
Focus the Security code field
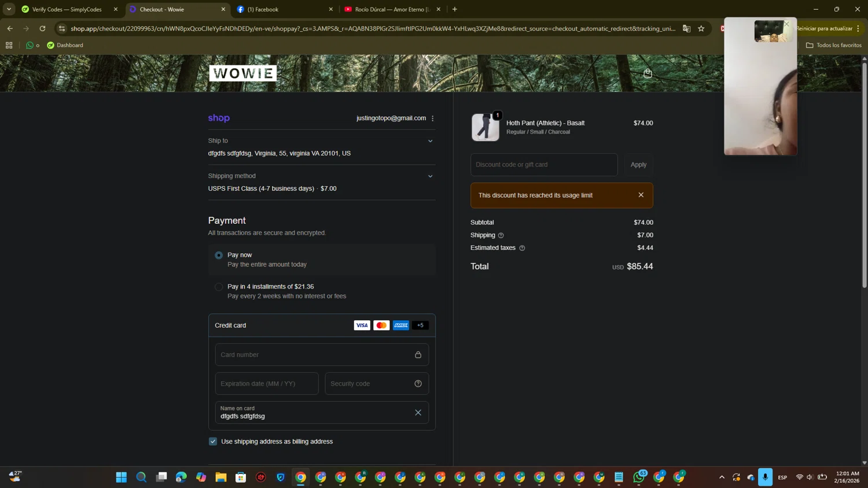click(377, 384)
